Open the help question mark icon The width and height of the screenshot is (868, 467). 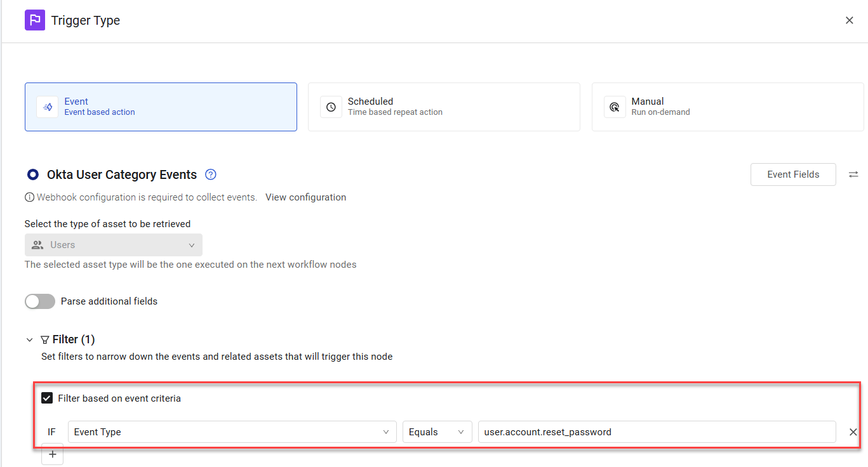211,174
